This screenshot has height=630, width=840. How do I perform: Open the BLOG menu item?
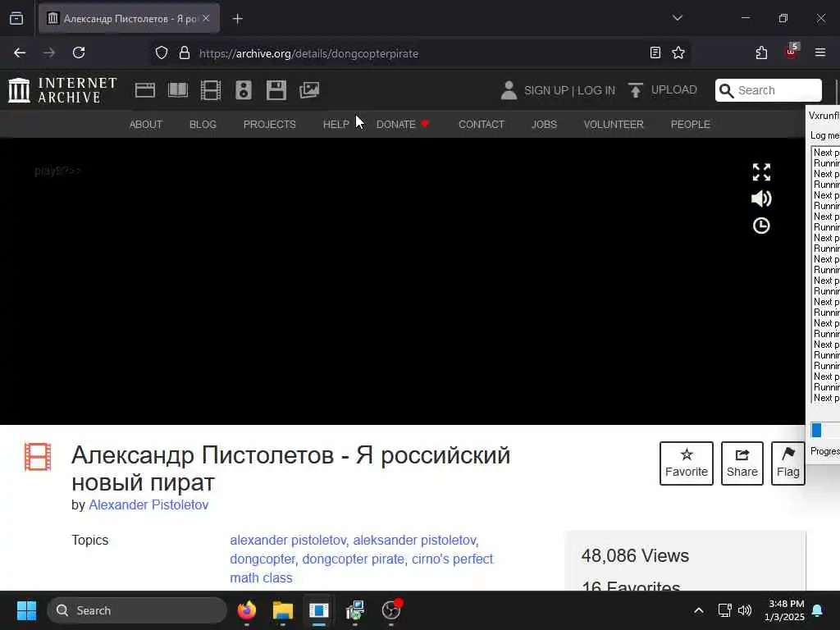coord(203,125)
